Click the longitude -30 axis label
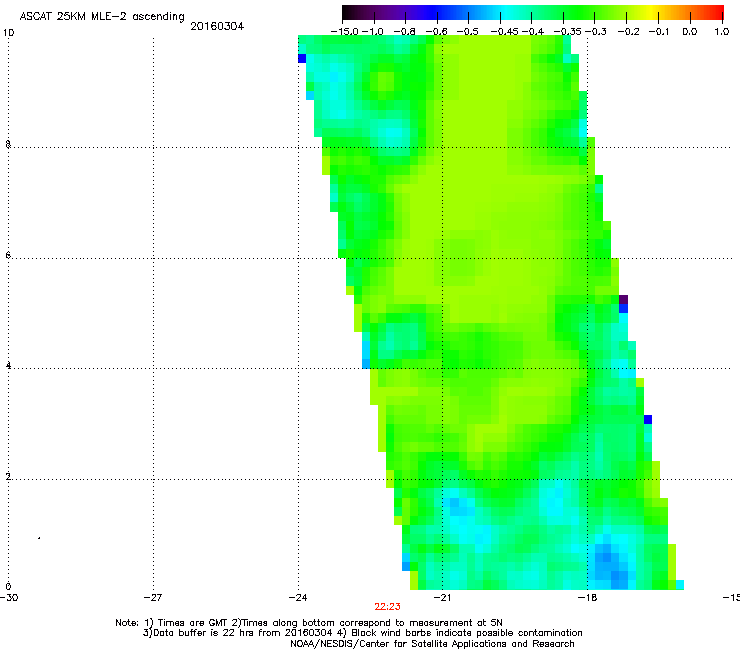Screen dimensions: 740x650 pos(9,598)
